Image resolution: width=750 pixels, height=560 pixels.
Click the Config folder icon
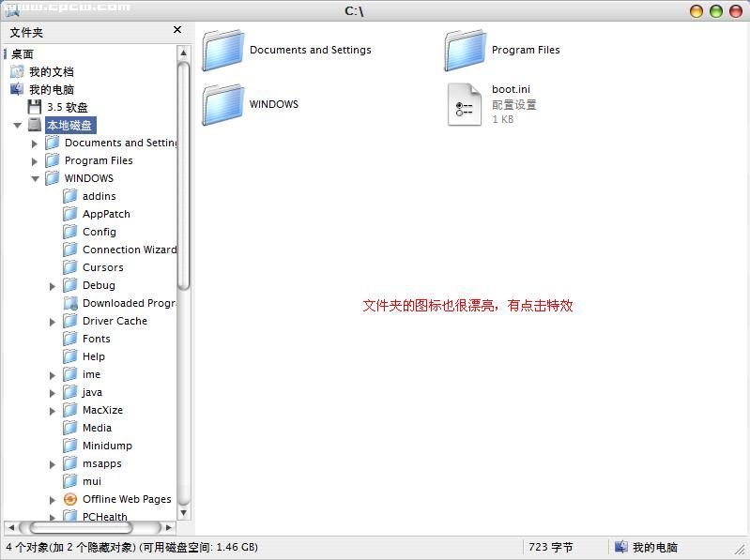coord(70,232)
